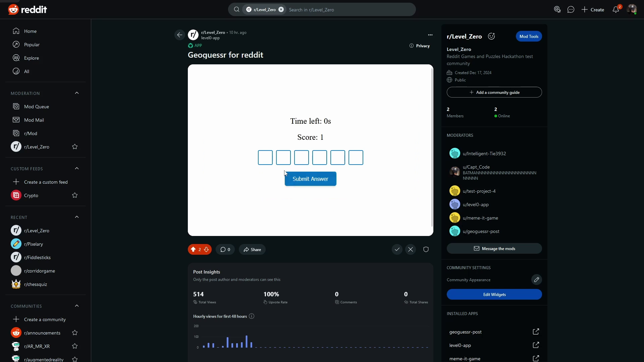Collapse the Custom Feeds section
644x362 pixels.
[77, 169]
